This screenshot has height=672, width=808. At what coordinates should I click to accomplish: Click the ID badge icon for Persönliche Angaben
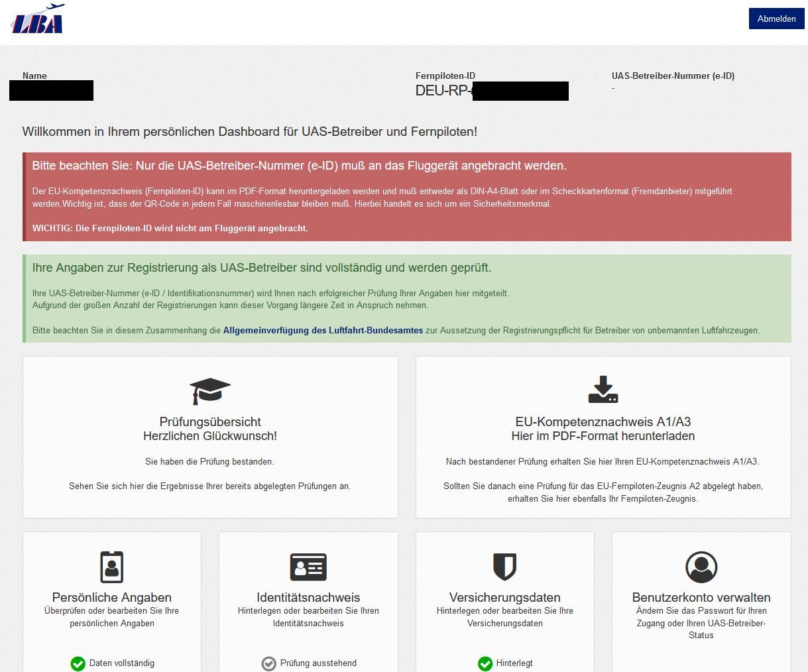(x=112, y=567)
